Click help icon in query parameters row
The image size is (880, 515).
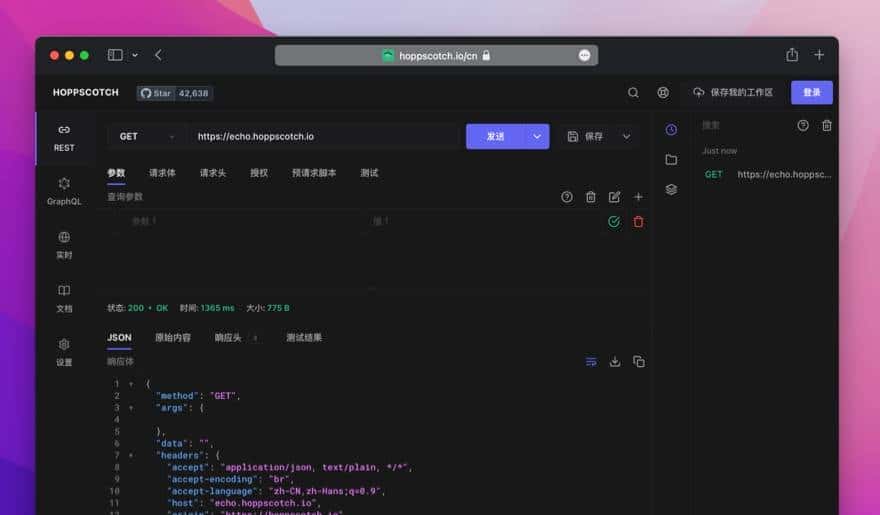pos(567,197)
